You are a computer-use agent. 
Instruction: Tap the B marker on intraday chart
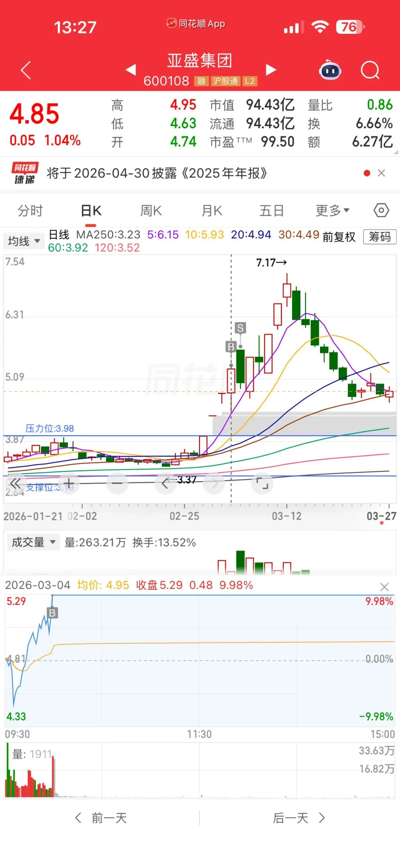(x=52, y=613)
